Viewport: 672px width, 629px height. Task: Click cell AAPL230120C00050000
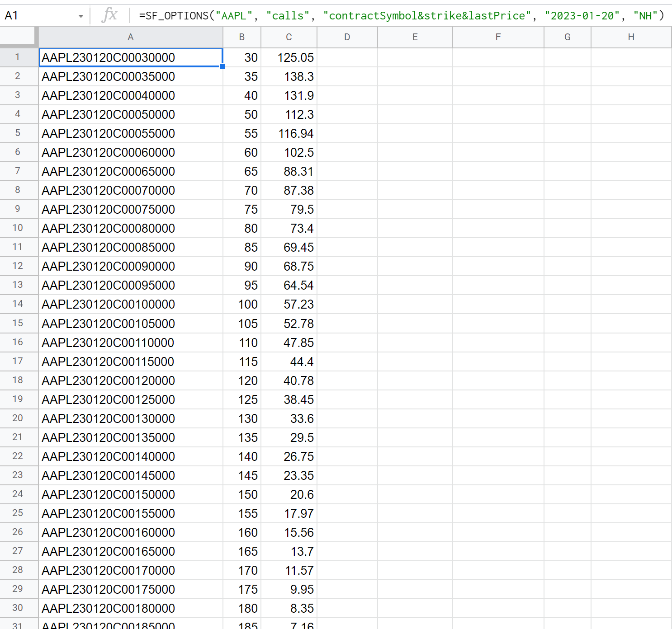click(131, 114)
